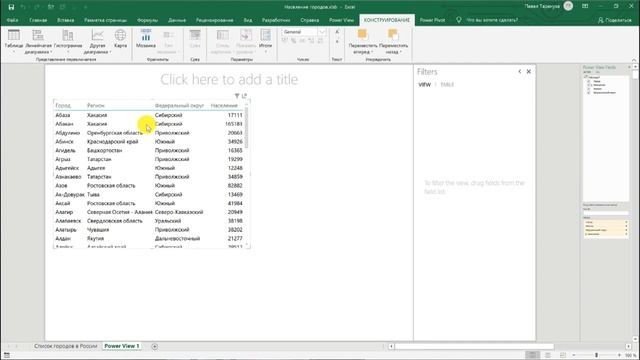Viewport: 640px width, 360px height.
Task: Open the Power Pivot ribbon tab
Action: pos(432,20)
